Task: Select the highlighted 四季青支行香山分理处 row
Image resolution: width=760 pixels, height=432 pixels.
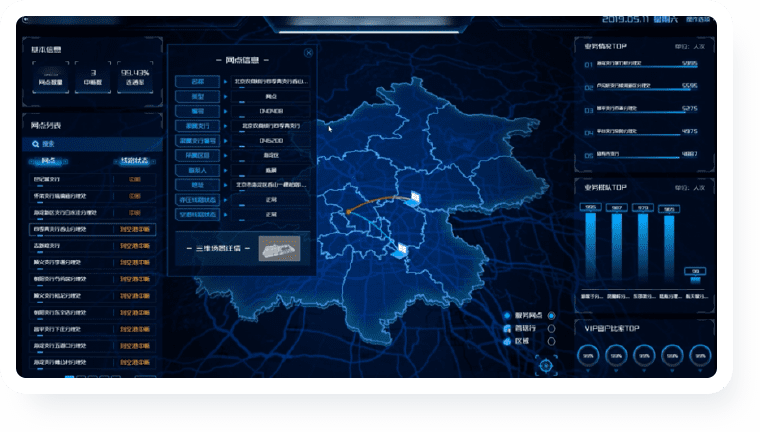Action: [92, 229]
